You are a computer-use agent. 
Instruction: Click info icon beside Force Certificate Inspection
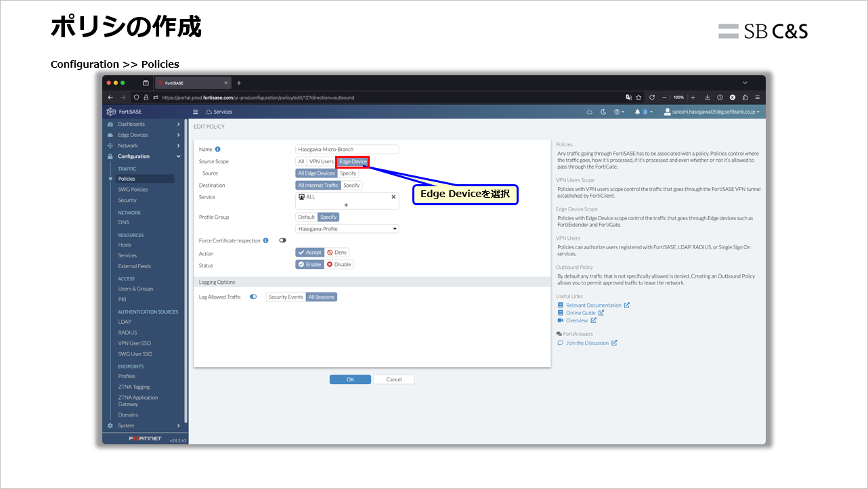[265, 240]
